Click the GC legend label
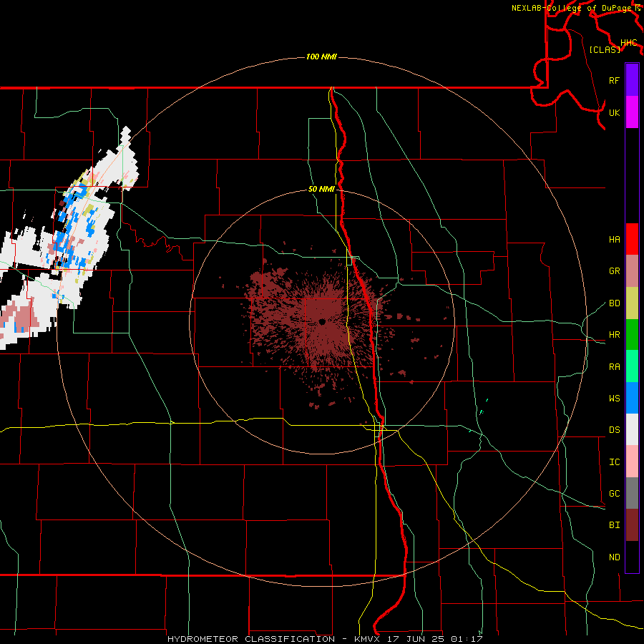 [x=614, y=494]
